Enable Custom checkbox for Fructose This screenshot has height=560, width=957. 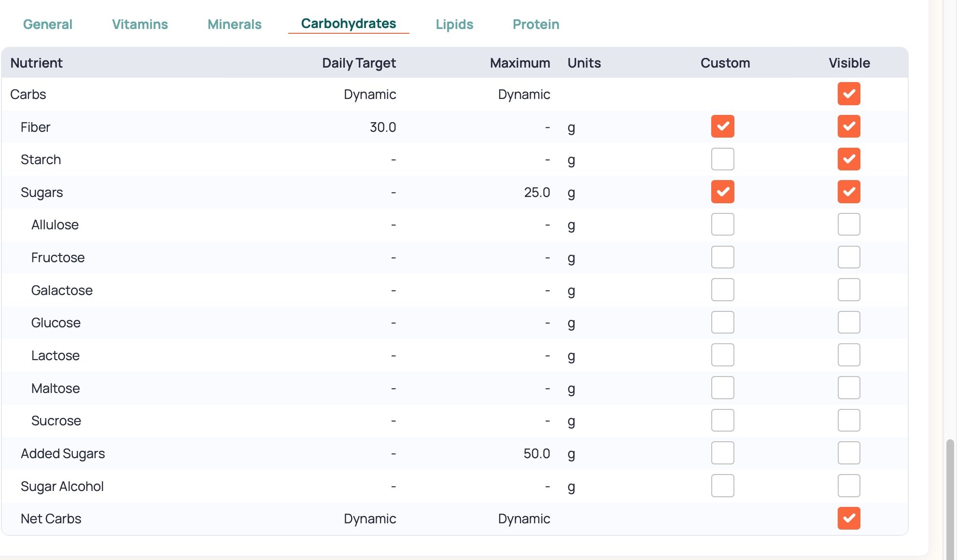coord(722,257)
